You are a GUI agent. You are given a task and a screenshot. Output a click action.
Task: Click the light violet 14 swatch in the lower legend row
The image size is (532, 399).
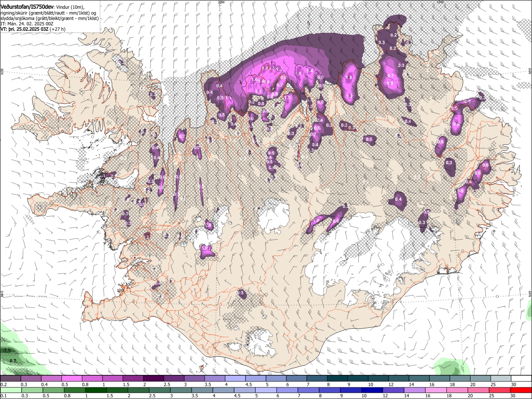[x=414, y=390]
